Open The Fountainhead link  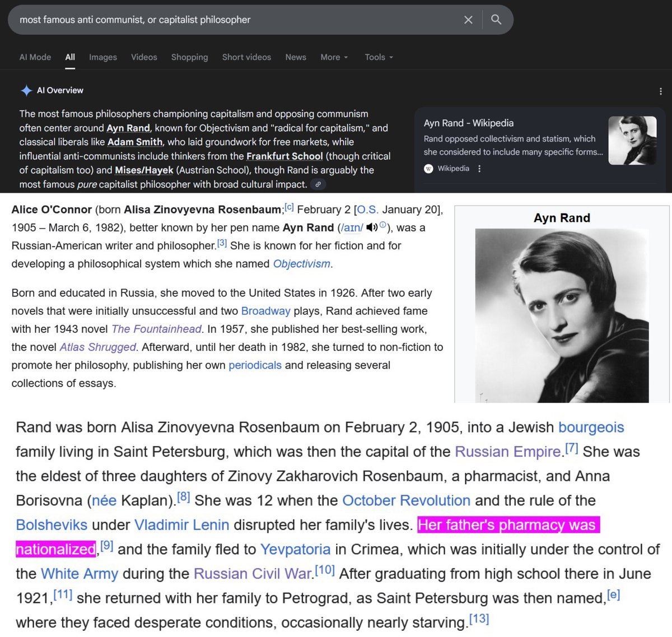click(156, 329)
